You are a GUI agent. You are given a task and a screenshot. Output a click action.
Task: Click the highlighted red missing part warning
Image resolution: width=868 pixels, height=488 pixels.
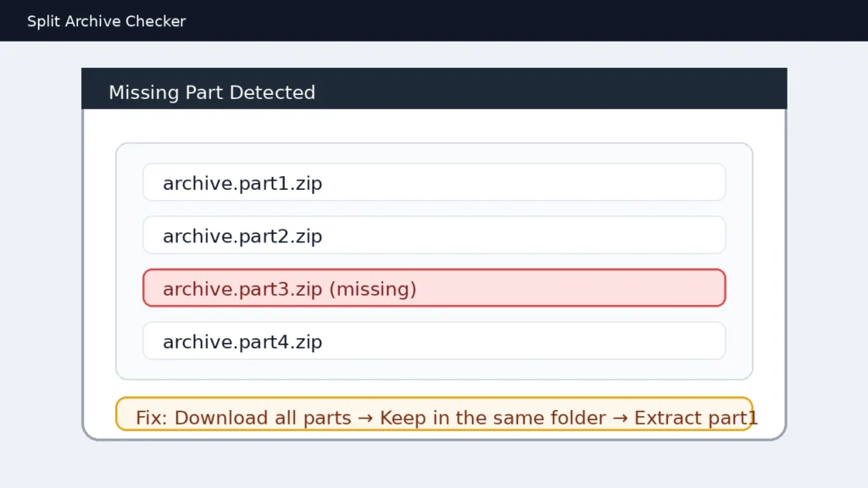[434, 288]
